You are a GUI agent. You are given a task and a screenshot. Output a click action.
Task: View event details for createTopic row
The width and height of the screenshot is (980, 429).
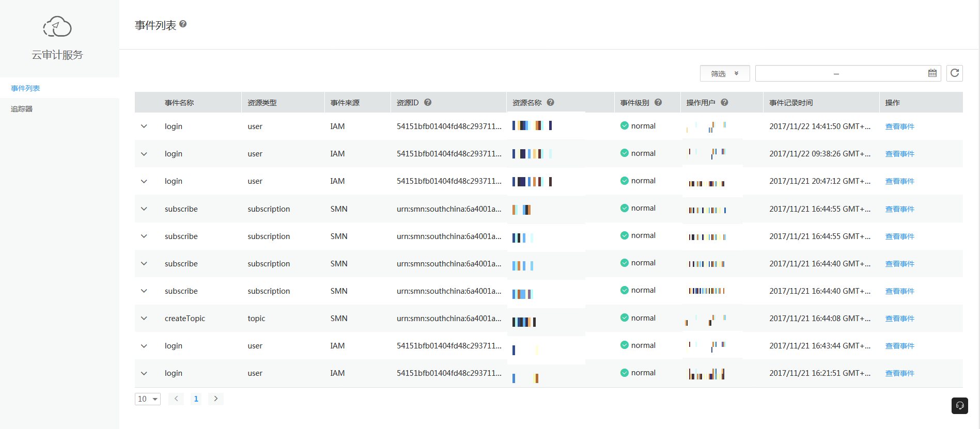tap(899, 319)
